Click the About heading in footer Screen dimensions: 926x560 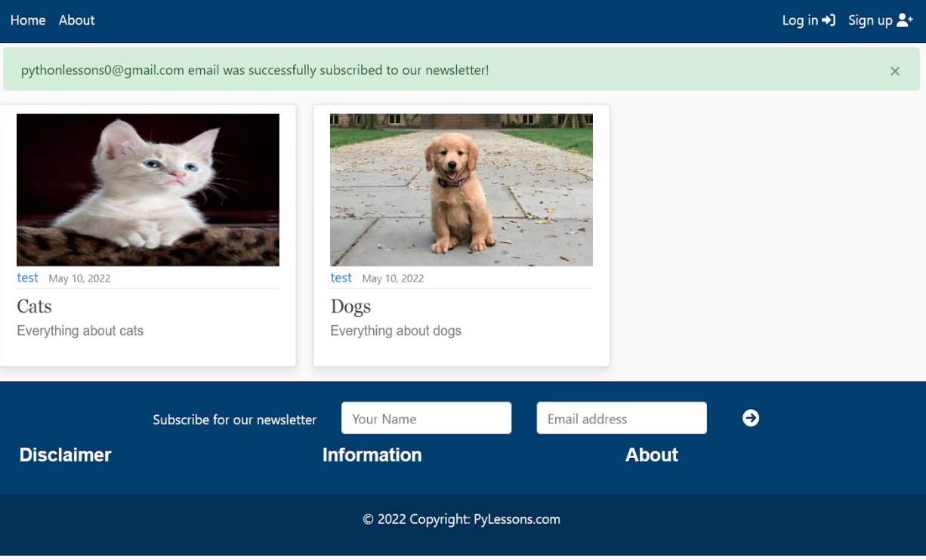[651, 455]
